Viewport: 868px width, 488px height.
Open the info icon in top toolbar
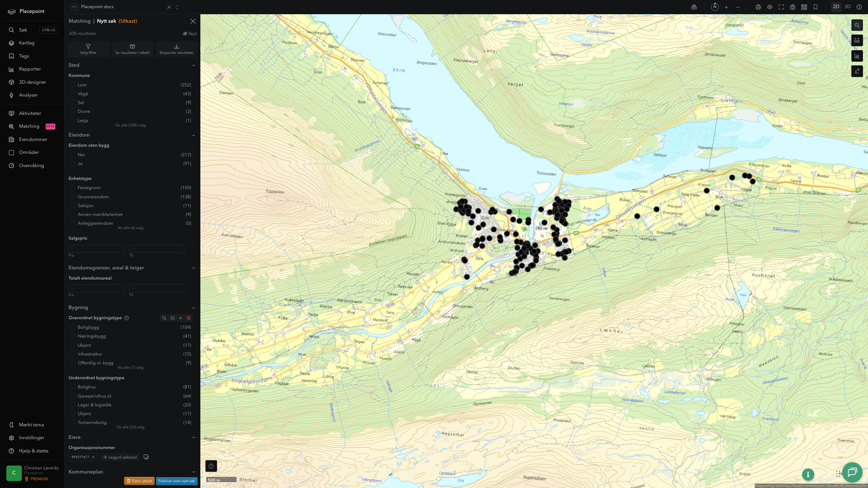tap(859, 7)
